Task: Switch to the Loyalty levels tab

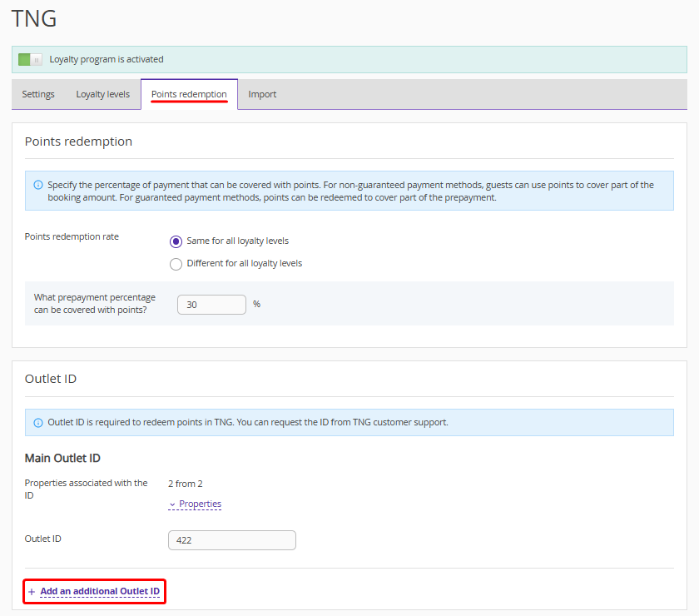Action: click(103, 94)
